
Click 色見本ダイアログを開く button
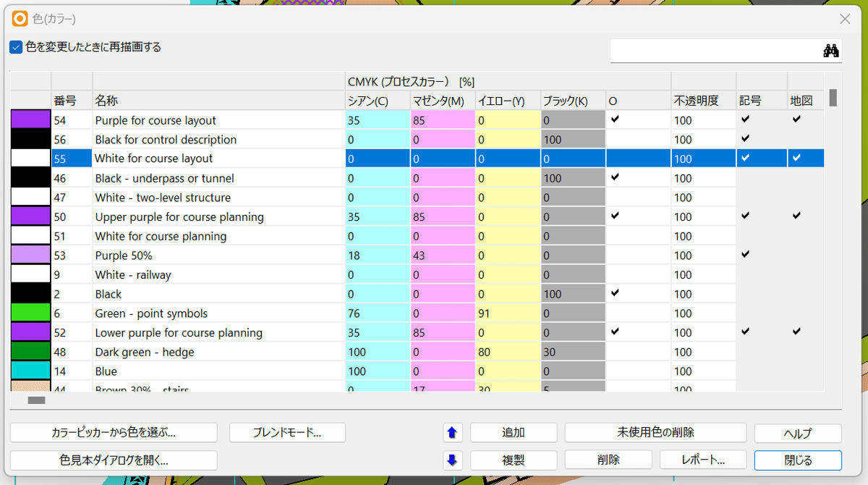click(114, 459)
